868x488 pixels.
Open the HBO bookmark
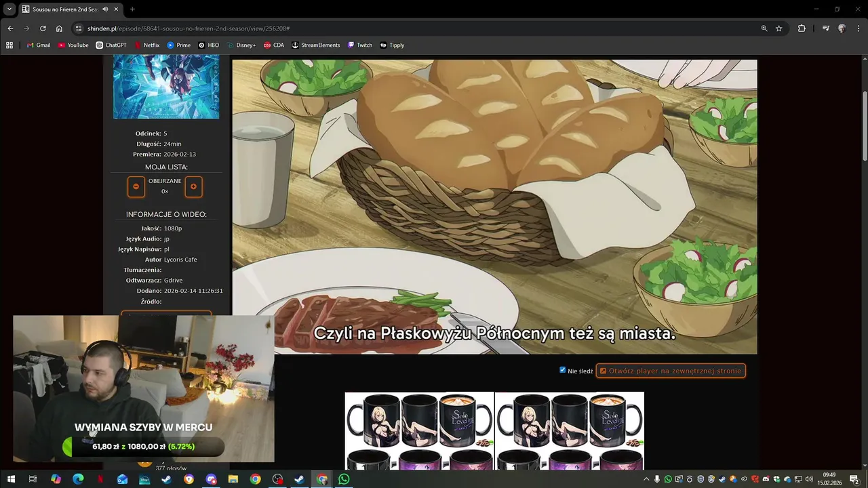coord(209,45)
